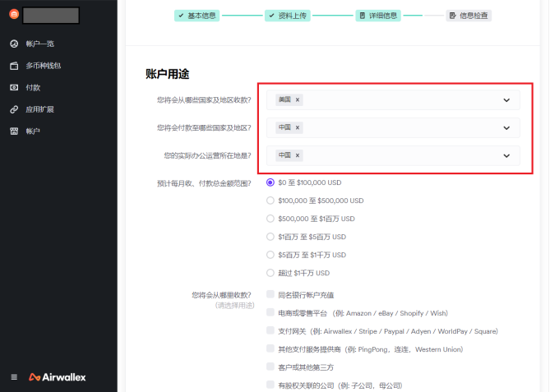Image resolution: width=550 pixels, height=392 pixels.
Task: Switch to the 资料上传 step
Action: tap(287, 16)
